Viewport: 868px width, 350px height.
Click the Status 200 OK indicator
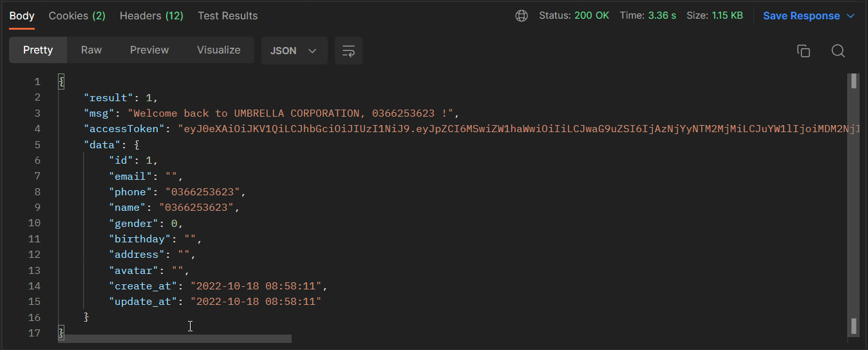(x=574, y=15)
